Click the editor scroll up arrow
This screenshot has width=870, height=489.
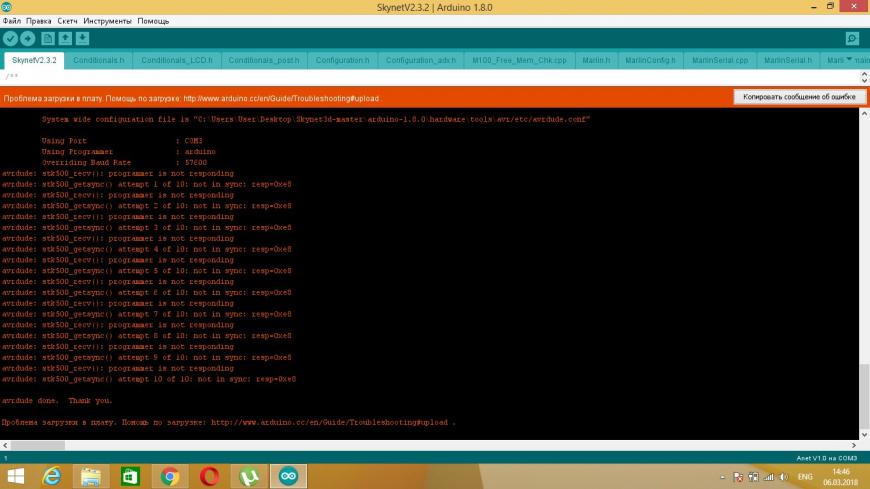tap(864, 74)
